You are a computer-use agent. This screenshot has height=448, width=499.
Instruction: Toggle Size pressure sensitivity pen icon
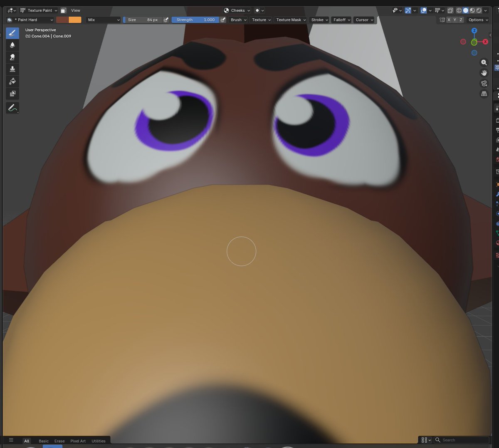[166, 20]
